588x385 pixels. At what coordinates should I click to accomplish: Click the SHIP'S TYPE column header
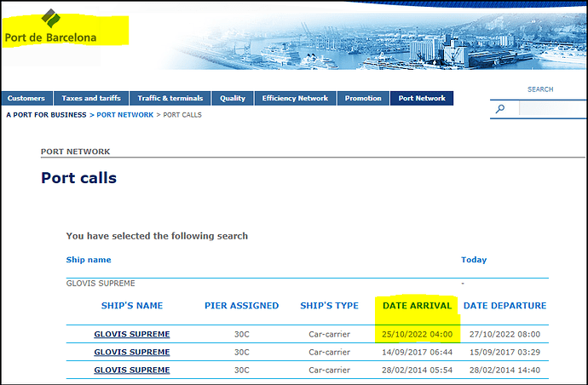[x=329, y=306]
